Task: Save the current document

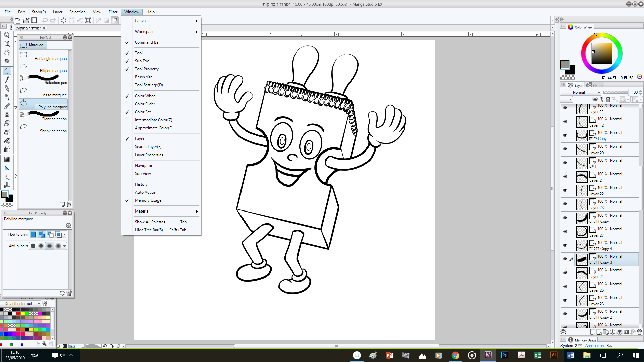Action: 34,20
